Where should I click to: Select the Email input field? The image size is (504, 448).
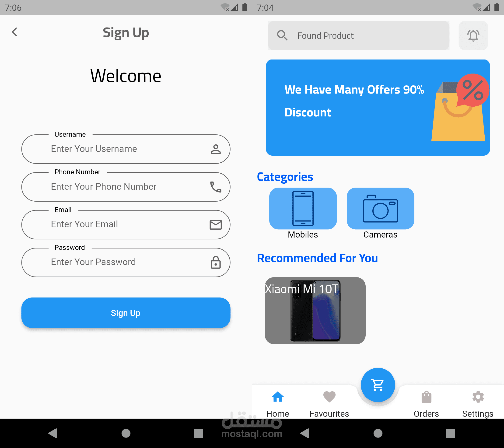pyautogui.click(x=126, y=224)
